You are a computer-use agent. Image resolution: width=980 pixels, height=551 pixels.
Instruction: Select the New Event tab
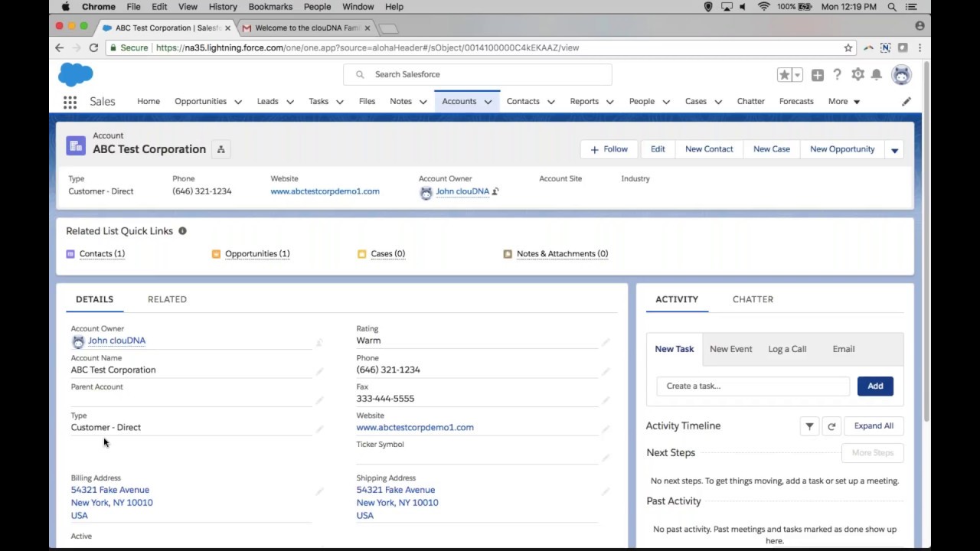[x=730, y=349]
